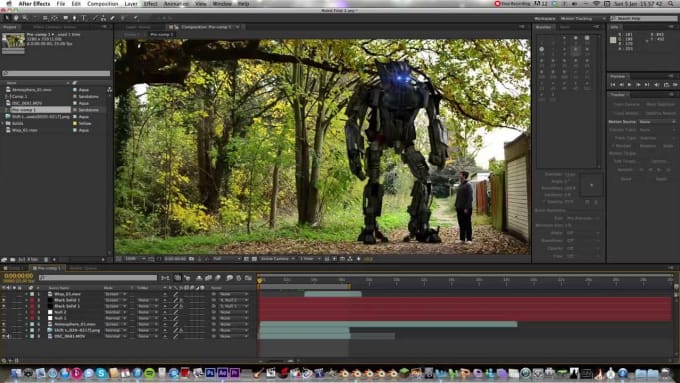Toggle mute audio button in Preview
The width and height of the screenshot is (680, 383).
[657, 85]
